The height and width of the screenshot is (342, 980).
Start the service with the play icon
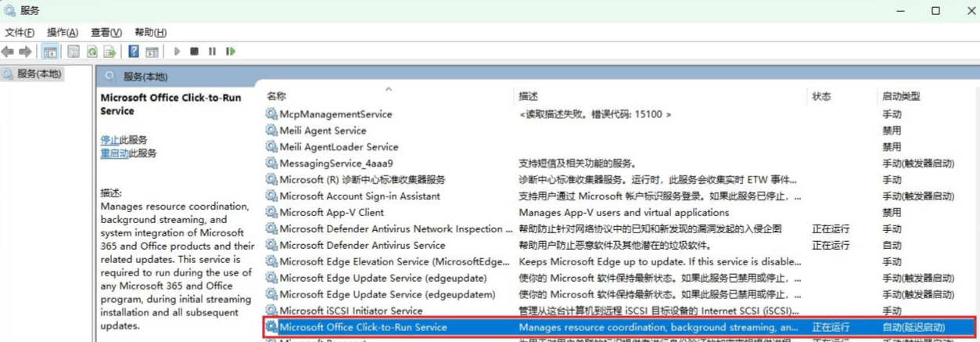(x=177, y=52)
